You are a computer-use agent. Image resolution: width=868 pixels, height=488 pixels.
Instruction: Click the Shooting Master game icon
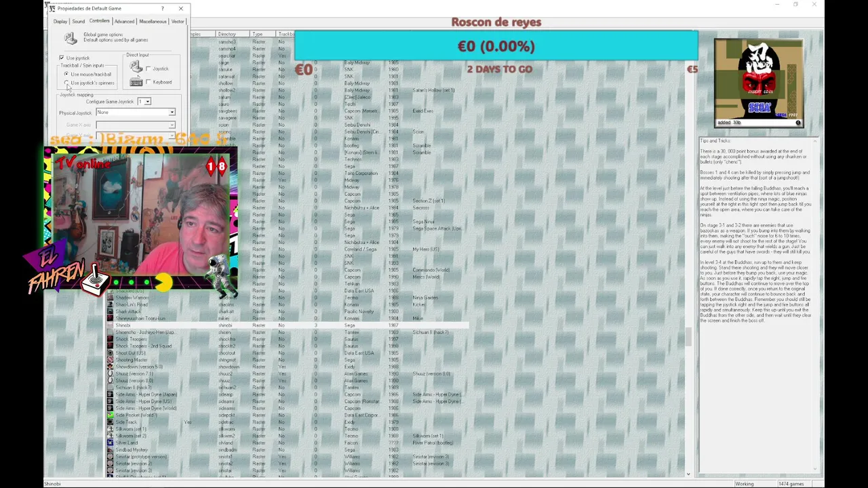(x=110, y=360)
